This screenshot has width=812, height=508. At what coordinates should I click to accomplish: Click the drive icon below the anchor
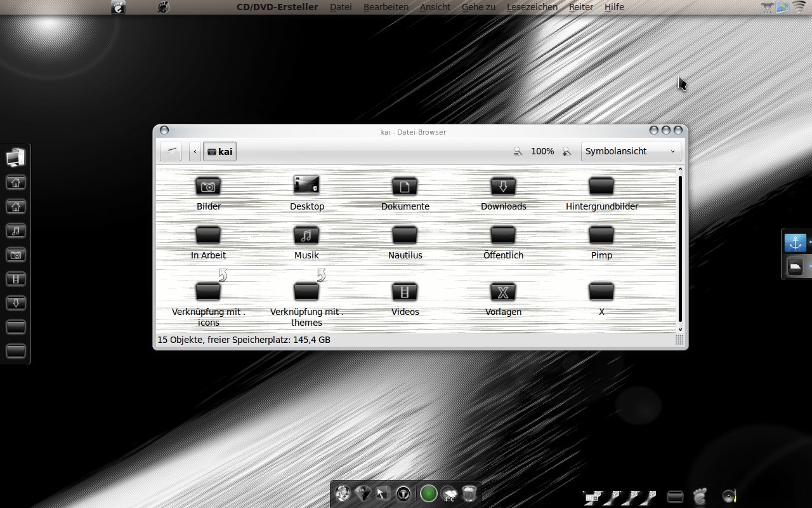pyautogui.click(x=795, y=266)
